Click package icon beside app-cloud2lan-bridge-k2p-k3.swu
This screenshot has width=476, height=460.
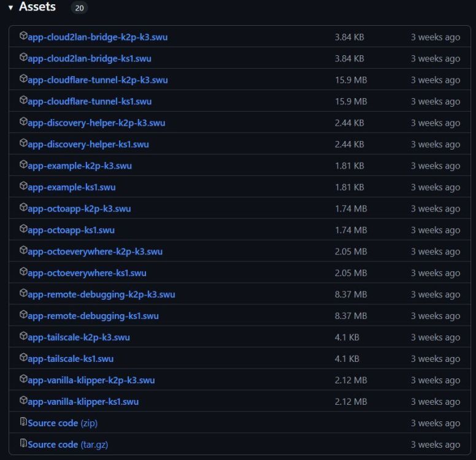click(x=23, y=36)
